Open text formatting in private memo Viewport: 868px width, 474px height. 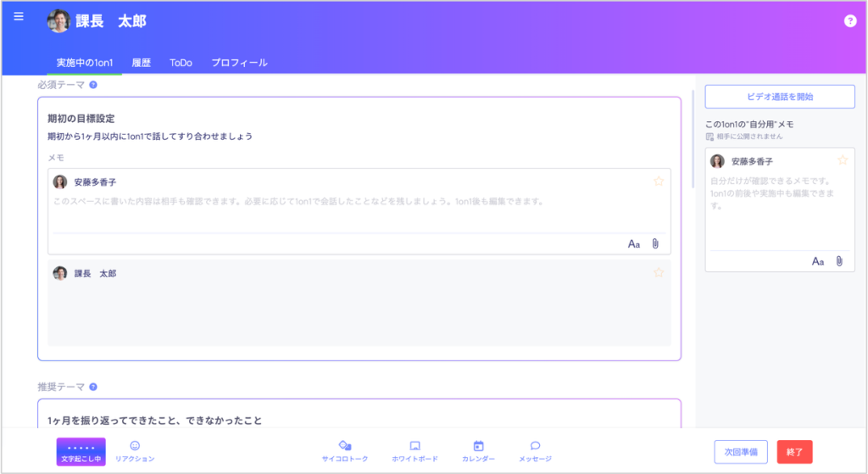point(818,261)
